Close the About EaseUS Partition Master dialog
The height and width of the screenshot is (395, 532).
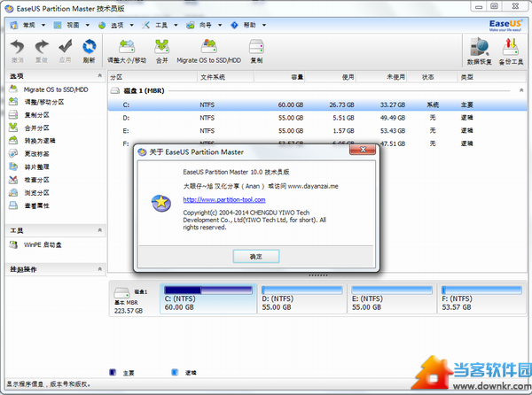point(363,150)
